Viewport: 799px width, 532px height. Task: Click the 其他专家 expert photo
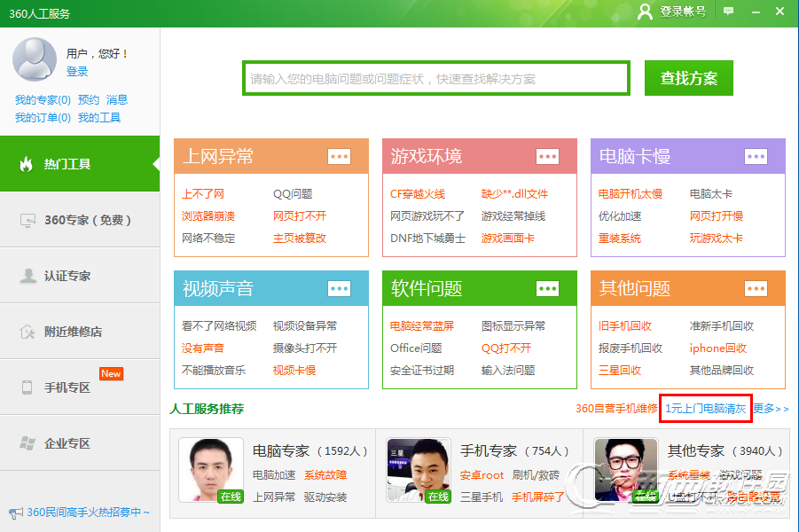tap(626, 470)
